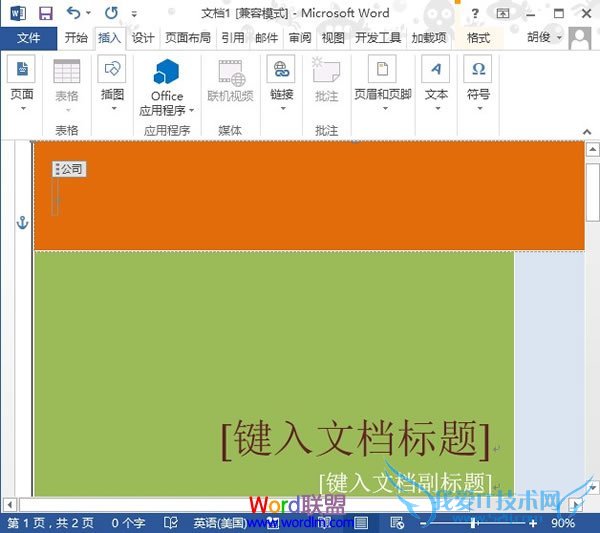This screenshot has height=533, width=600.
Task: Switch to the 开始 tab
Action: [x=76, y=38]
